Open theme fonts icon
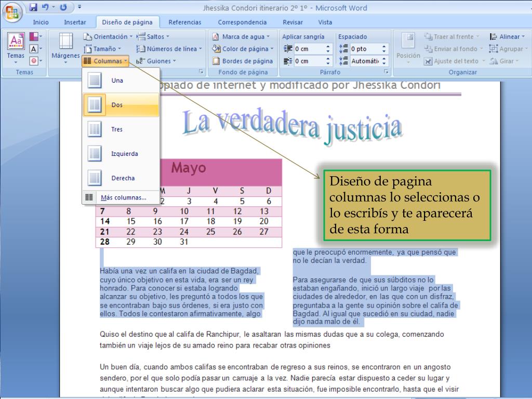Viewport: 532px width, 399px height. 36,49
